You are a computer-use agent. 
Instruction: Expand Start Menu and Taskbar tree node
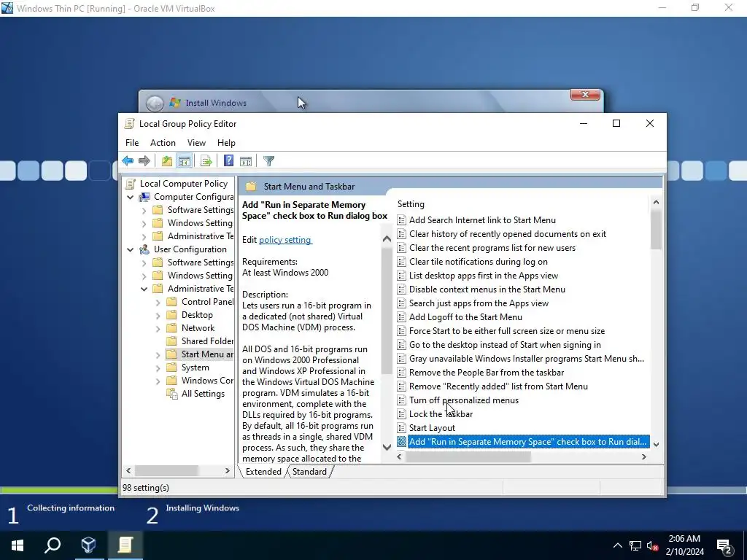point(158,354)
